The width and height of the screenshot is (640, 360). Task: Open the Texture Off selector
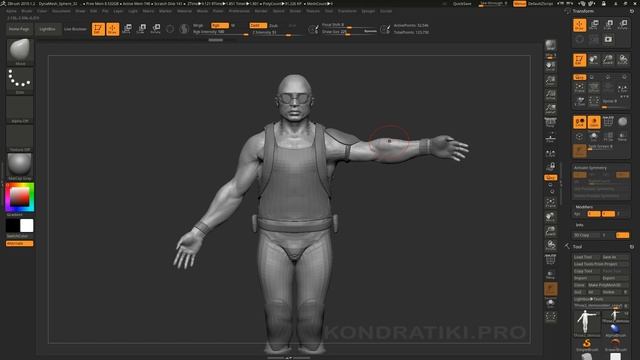tap(20, 138)
